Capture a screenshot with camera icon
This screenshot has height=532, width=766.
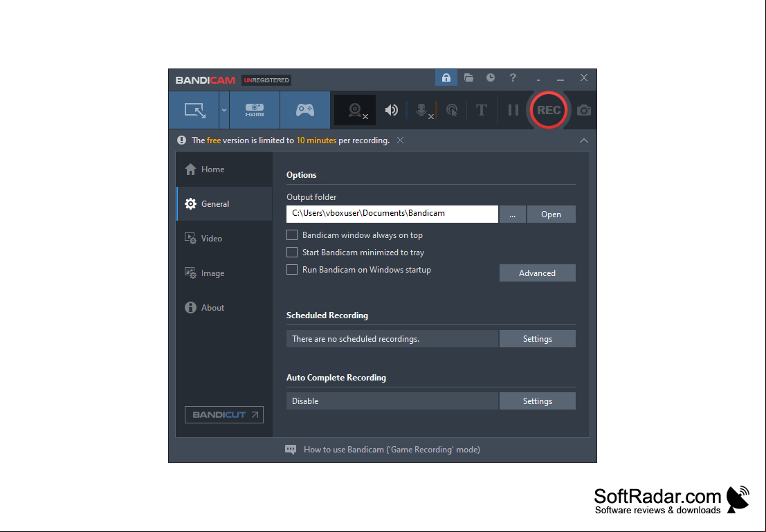point(584,111)
